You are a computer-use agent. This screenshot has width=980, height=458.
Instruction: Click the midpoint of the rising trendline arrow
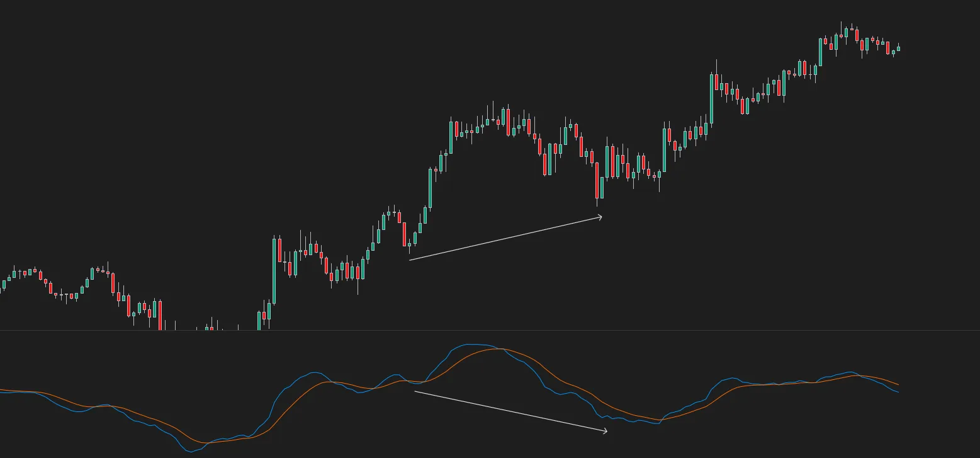click(505, 238)
